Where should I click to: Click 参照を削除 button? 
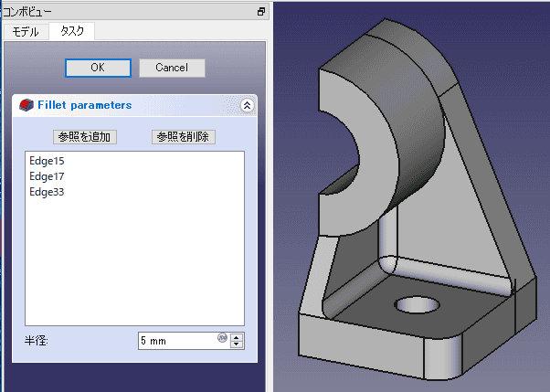pyautogui.click(x=184, y=137)
